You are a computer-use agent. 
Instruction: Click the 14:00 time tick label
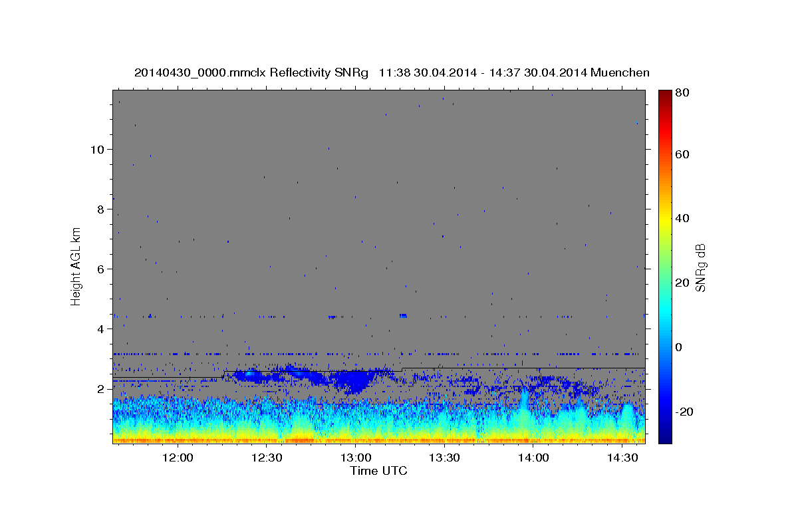click(533, 458)
